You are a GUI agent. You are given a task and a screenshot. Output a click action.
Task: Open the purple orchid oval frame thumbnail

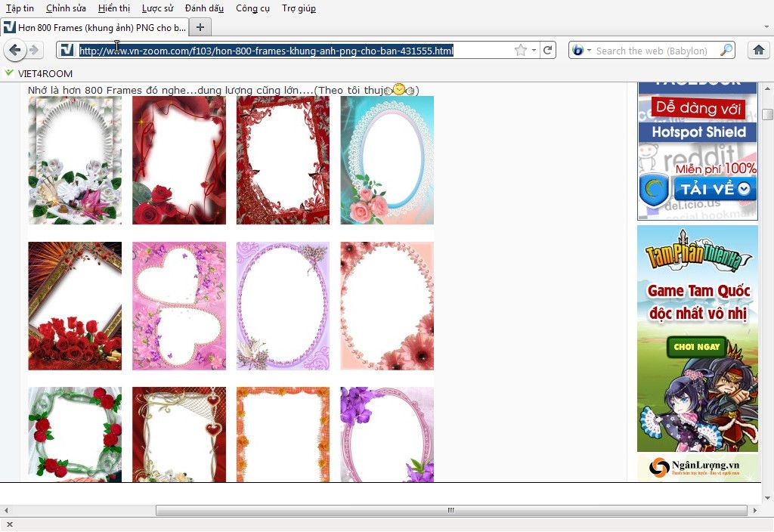coord(387,435)
